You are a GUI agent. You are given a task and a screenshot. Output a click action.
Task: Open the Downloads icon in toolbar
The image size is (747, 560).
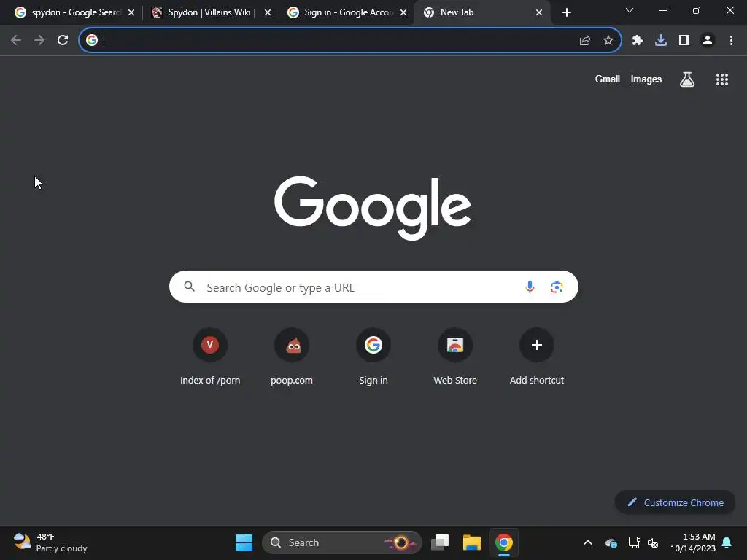click(x=660, y=41)
